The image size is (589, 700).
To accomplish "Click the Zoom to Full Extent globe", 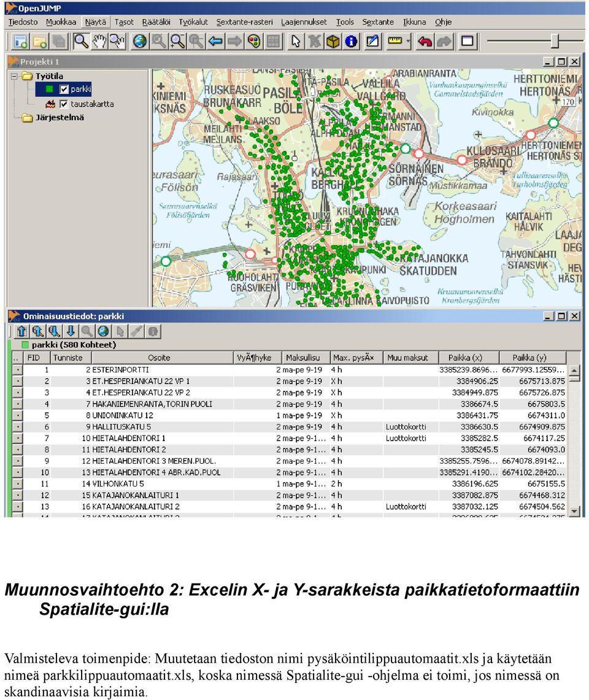I will [140, 42].
